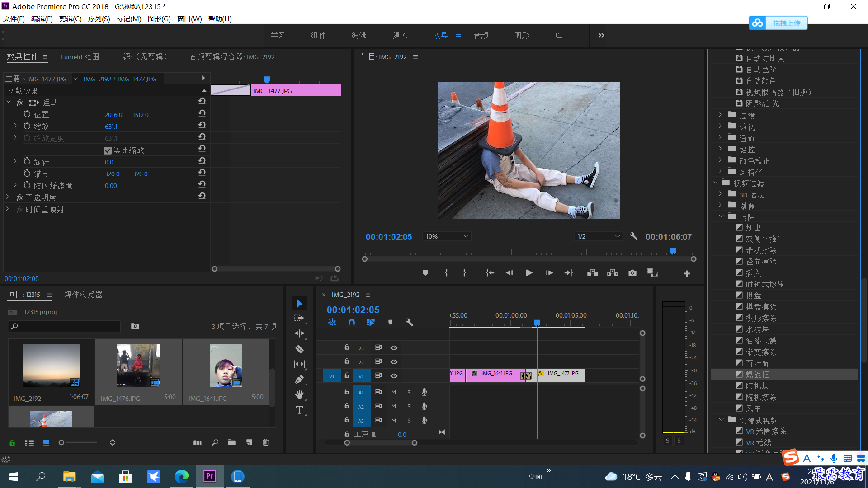The image size is (868, 488).
Task: Expand the 不透明度 effect section
Action: click(x=7, y=197)
